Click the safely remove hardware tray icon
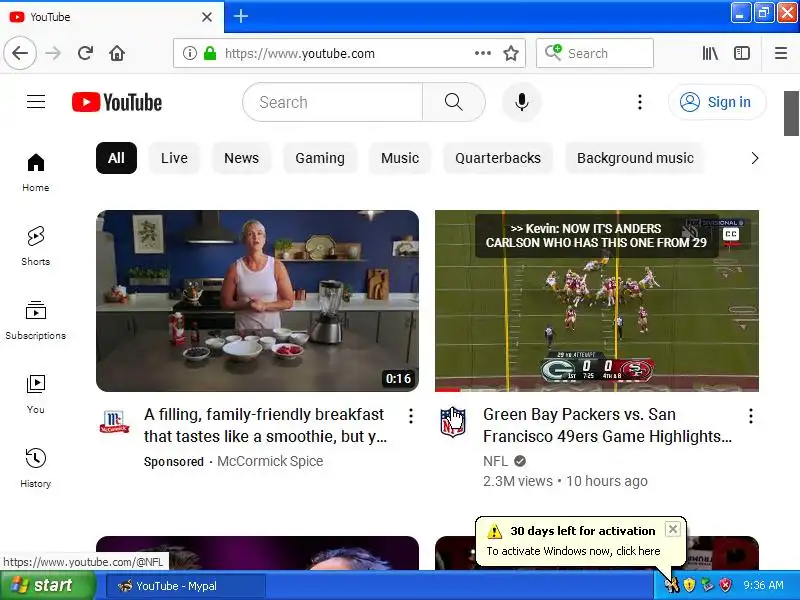Screen dimensions: 800x600 tap(707, 585)
